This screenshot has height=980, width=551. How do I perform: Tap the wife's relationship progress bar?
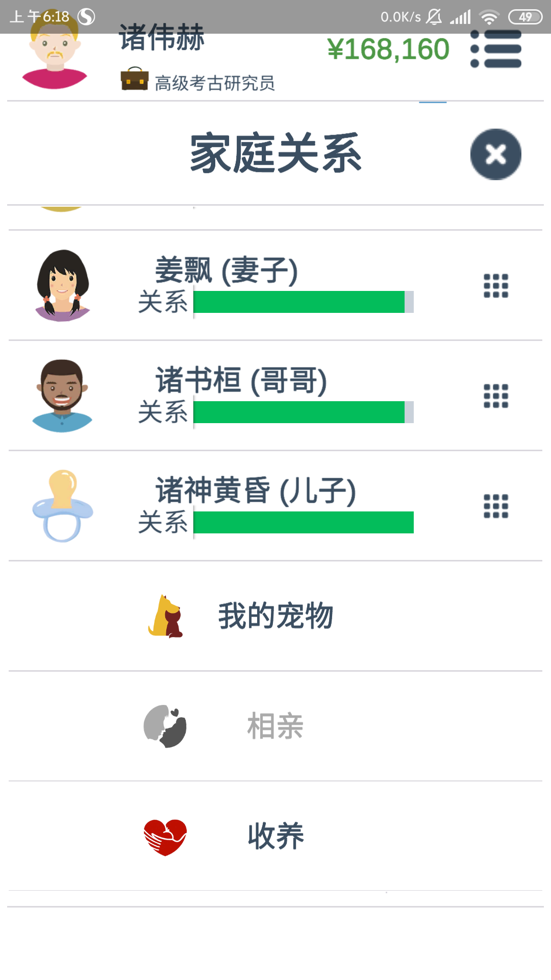(x=304, y=302)
